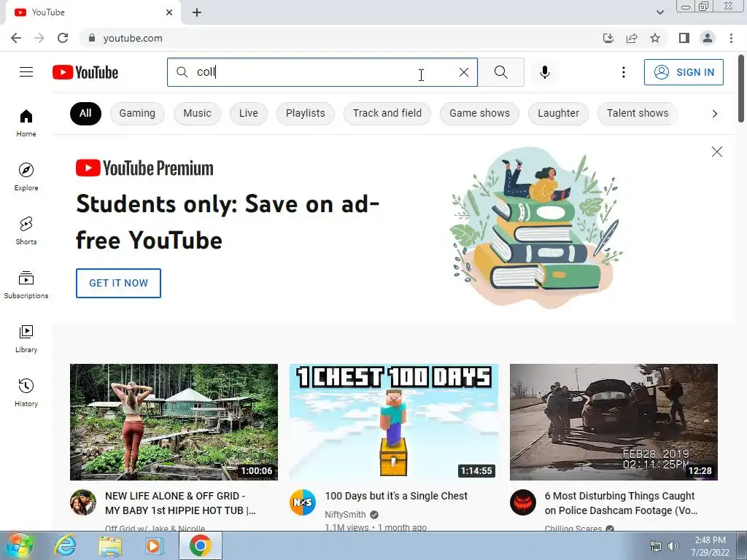Open the tab search dropdown arrow
The width and height of the screenshot is (747, 560).
[659, 12]
